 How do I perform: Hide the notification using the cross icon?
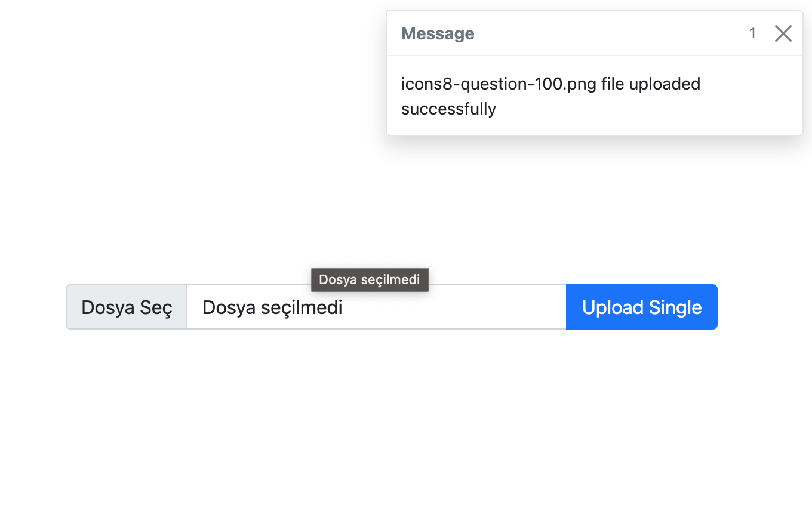783,33
